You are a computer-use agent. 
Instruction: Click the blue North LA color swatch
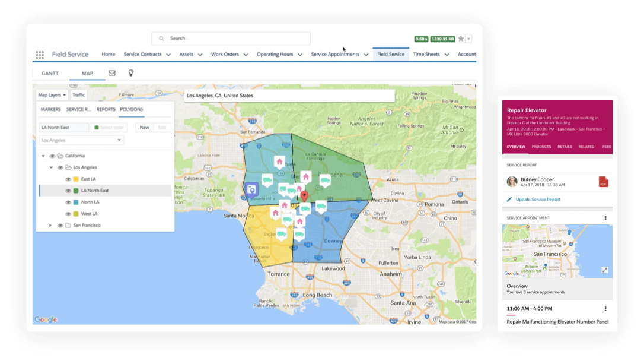click(x=76, y=202)
